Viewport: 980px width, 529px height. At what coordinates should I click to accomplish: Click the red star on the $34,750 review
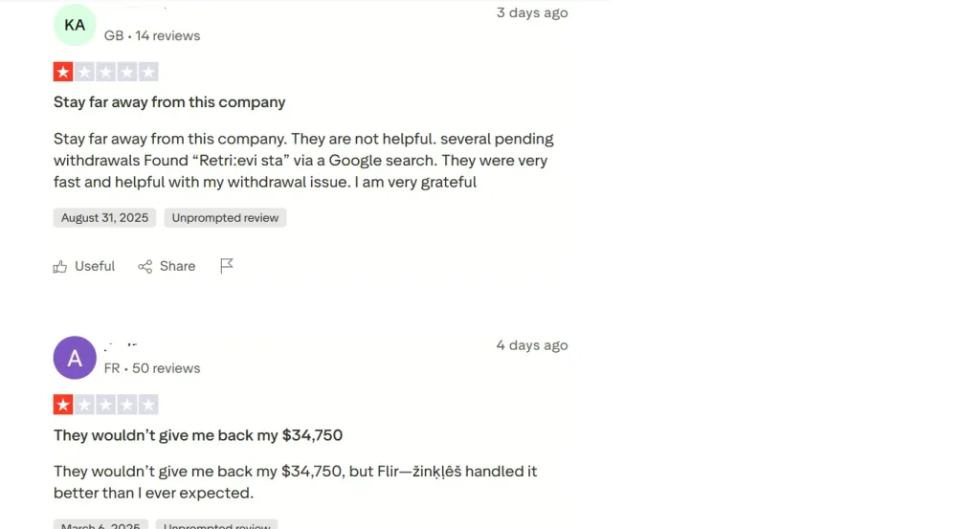(x=63, y=405)
